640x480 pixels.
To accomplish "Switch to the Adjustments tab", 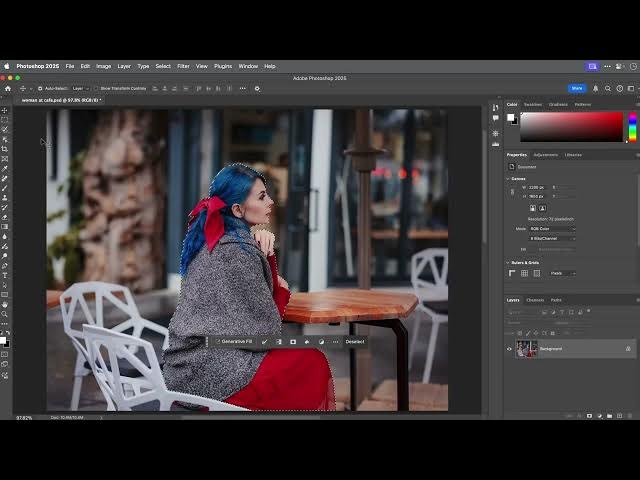I will pos(546,155).
